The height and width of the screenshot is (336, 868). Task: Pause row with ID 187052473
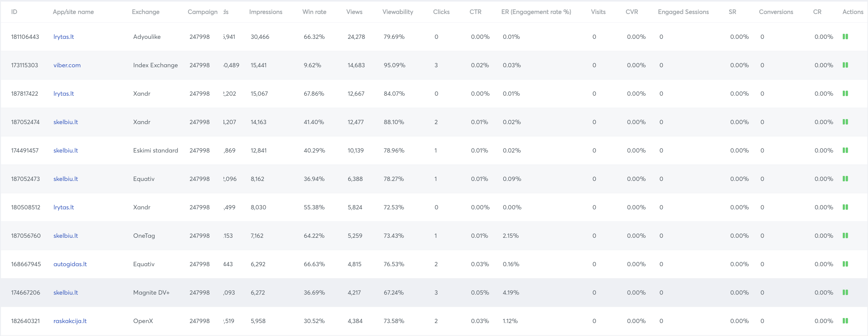[845, 179]
